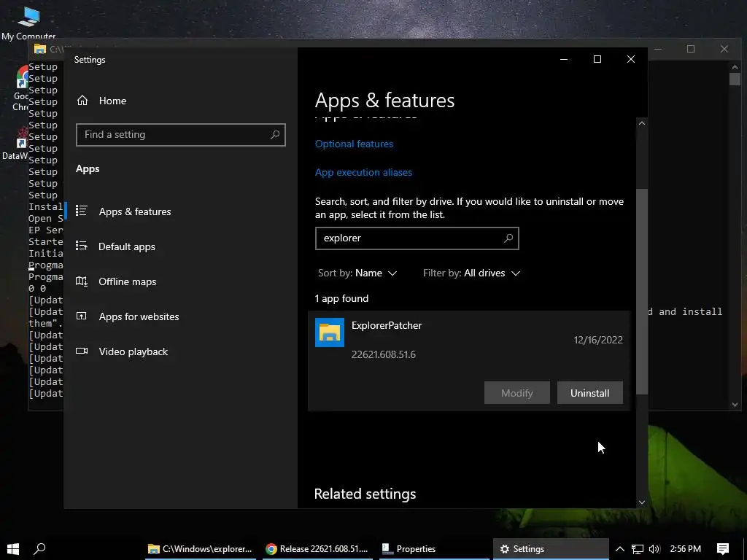The width and height of the screenshot is (747, 560).
Task: Click the version text 22621.608.51.6
Action: [384, 355]
